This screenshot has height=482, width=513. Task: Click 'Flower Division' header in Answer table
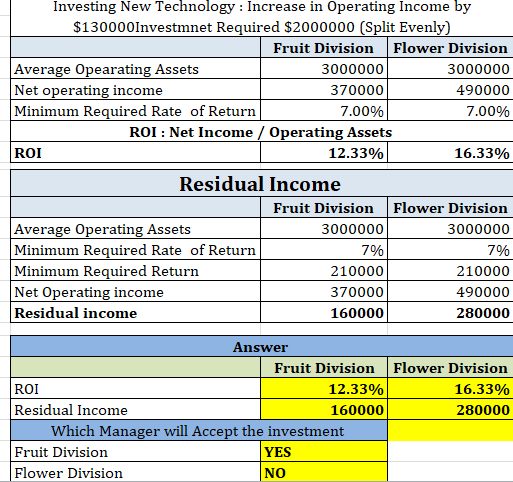[450, 368]
